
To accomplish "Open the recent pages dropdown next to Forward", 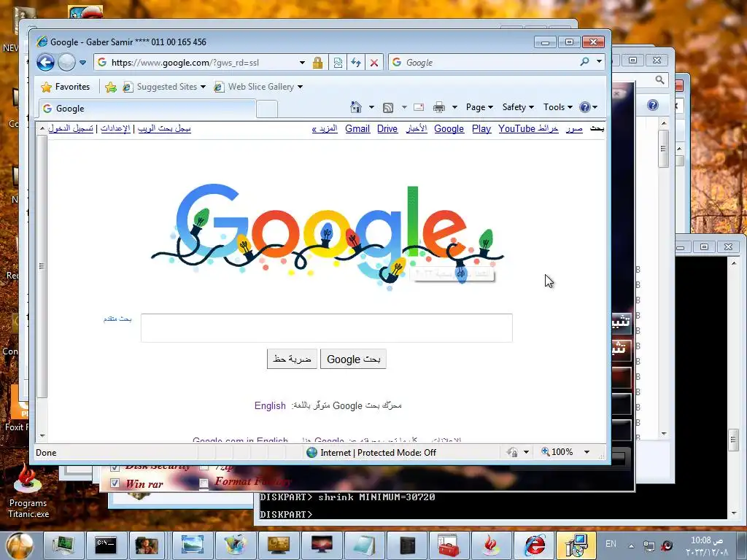I will pos(82,63).
